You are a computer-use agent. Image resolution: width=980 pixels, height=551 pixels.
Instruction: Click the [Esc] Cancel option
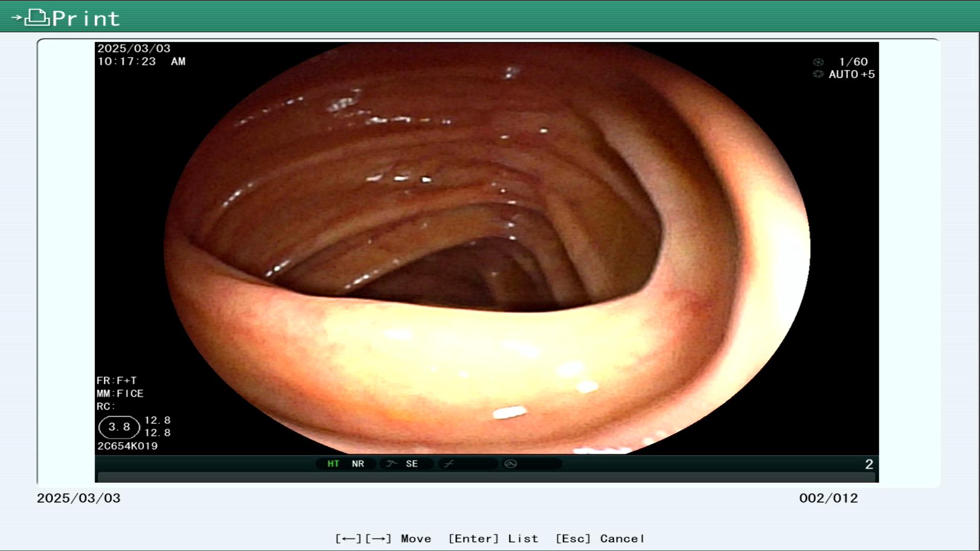point(600,539)
